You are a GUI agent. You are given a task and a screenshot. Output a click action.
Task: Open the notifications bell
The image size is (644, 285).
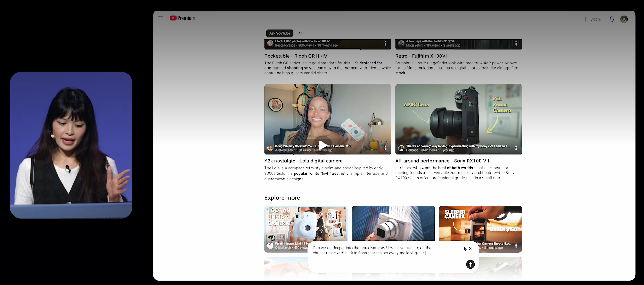[x=612, y=19]
